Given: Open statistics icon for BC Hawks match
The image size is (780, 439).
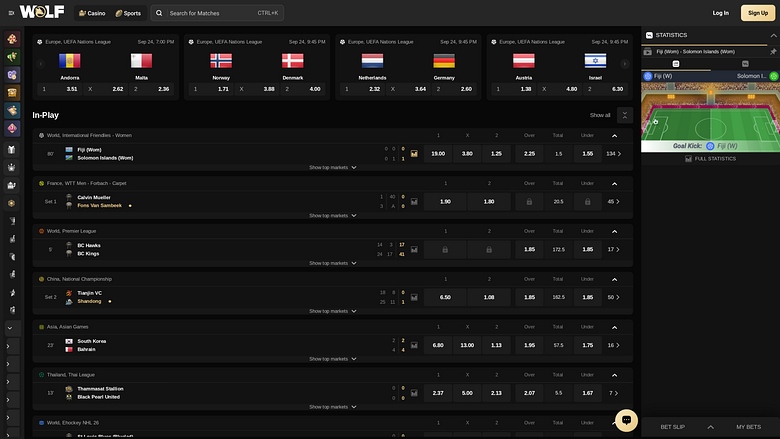Looking at the screenshot, I should click(414, 250).
